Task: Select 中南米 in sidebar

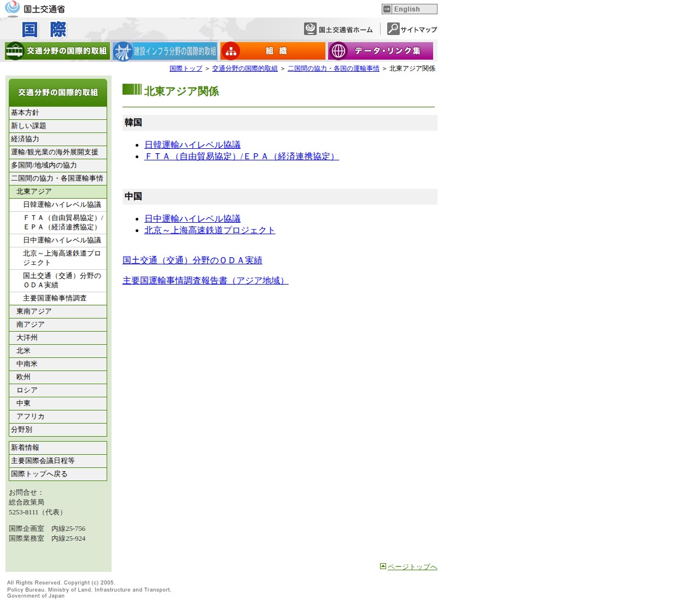Action: pyautogui.click(x=58, y=364)
